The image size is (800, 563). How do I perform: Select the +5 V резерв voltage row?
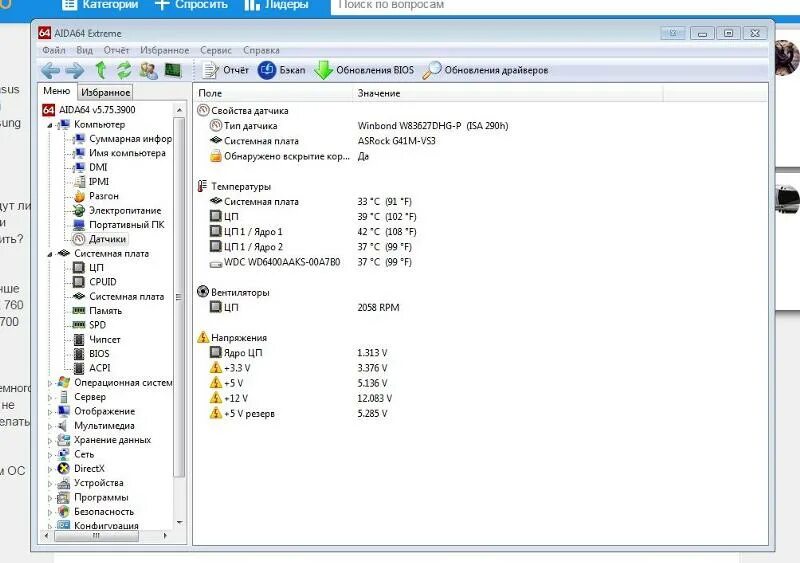click(298, 413)
